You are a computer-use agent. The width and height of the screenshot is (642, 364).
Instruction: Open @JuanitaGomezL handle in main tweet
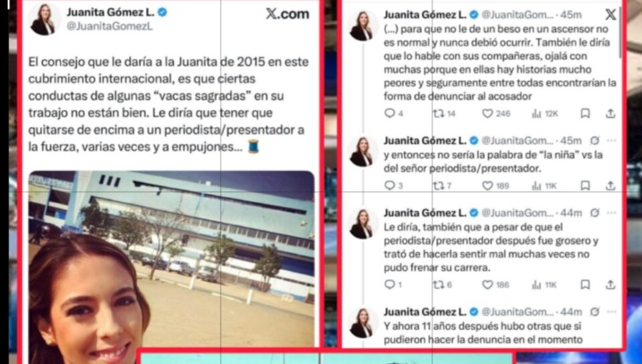pyautogui.click(x=109, y=27)
